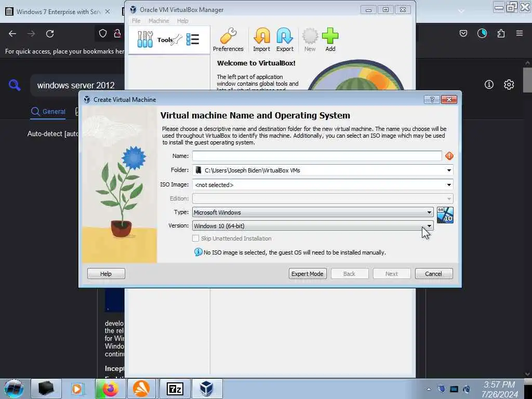The width and height of the screenshot is (532, 399).
Task: Open Firefox from the taskbar
Action: [110, 389]
